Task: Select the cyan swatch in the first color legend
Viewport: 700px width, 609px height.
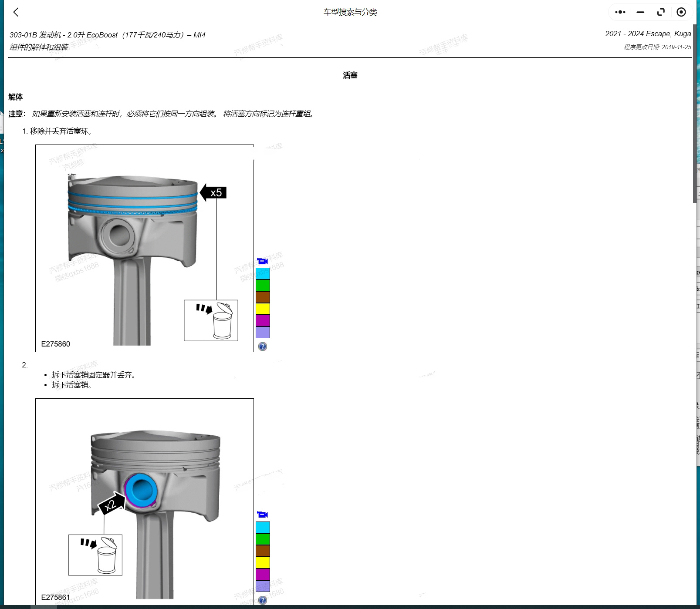Action: click(x=263, y=273)
